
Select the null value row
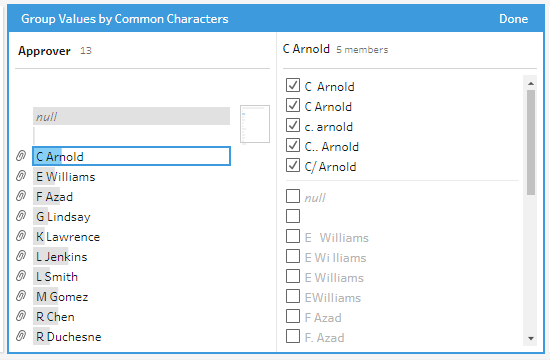click(x=132, y=116)
